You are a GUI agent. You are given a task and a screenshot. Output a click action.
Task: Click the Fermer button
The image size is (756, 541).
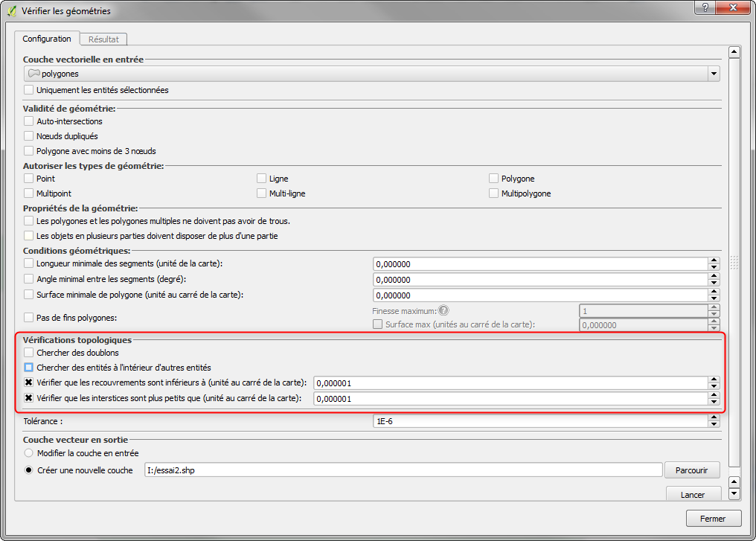(x=713, y=519)
